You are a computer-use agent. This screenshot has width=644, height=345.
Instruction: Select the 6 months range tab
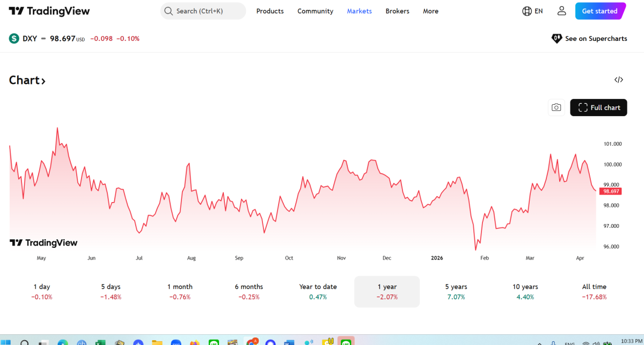click(249, 291)
